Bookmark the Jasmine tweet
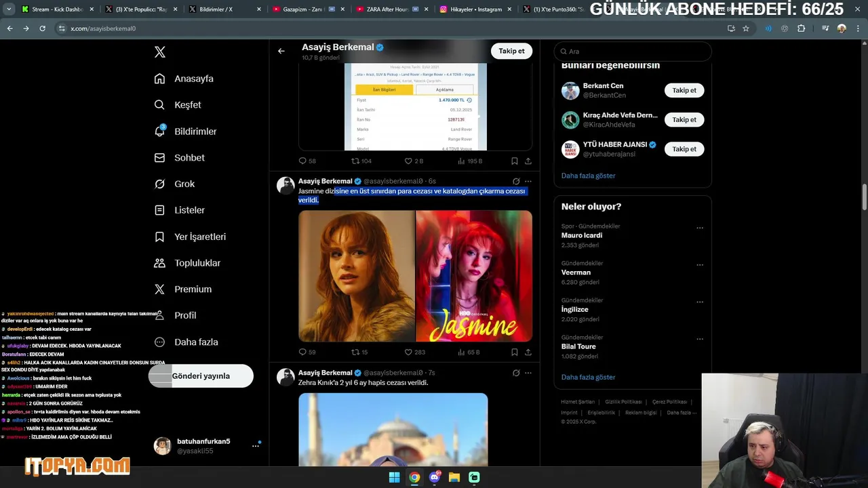Viewport: 868px width, 488px height. click(x=515, y=352)
